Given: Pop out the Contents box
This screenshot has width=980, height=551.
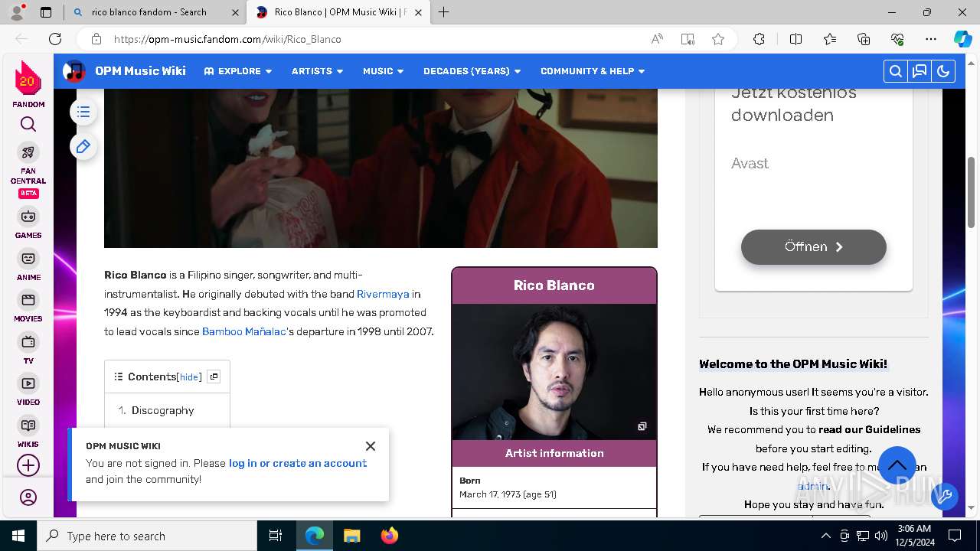Looking at the screenshot, I should (x=214, y=377).
